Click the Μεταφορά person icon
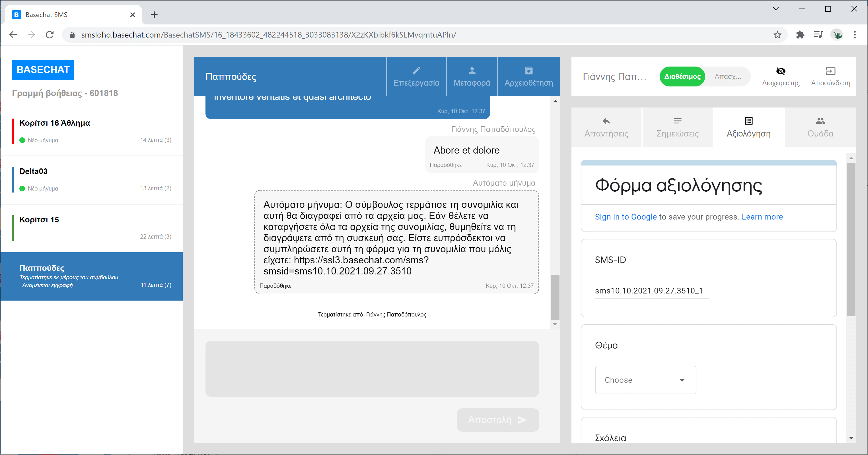The image size is (868, 455). tap(472, 71)
